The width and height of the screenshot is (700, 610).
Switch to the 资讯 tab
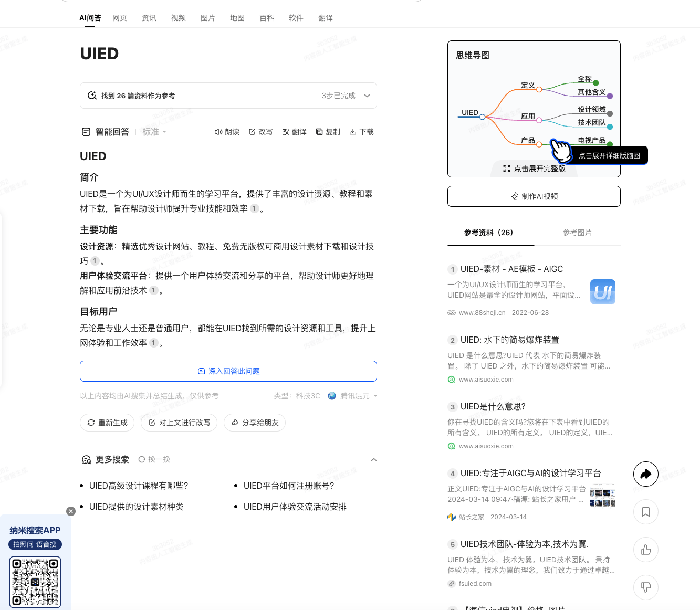(x=149, y=18)
